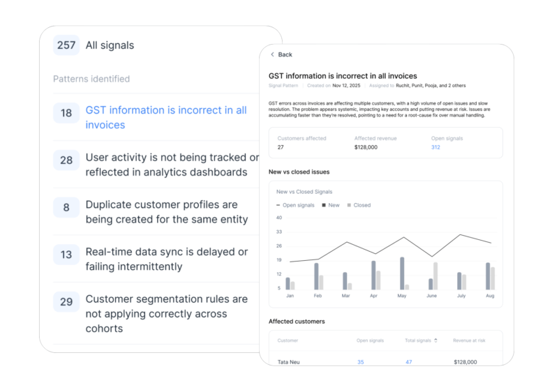536x392 pixels.
Task: Sort by Total signals column arrows
Action: point(435,340)
